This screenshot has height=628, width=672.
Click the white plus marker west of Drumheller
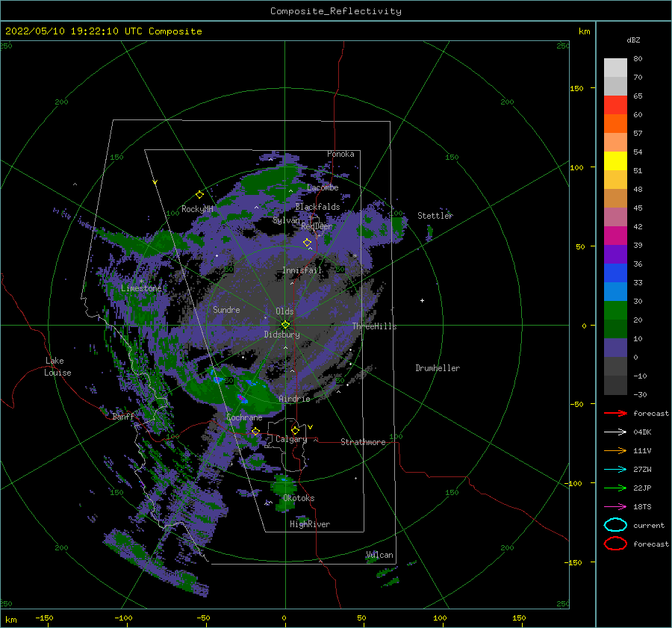pos(422,300)
